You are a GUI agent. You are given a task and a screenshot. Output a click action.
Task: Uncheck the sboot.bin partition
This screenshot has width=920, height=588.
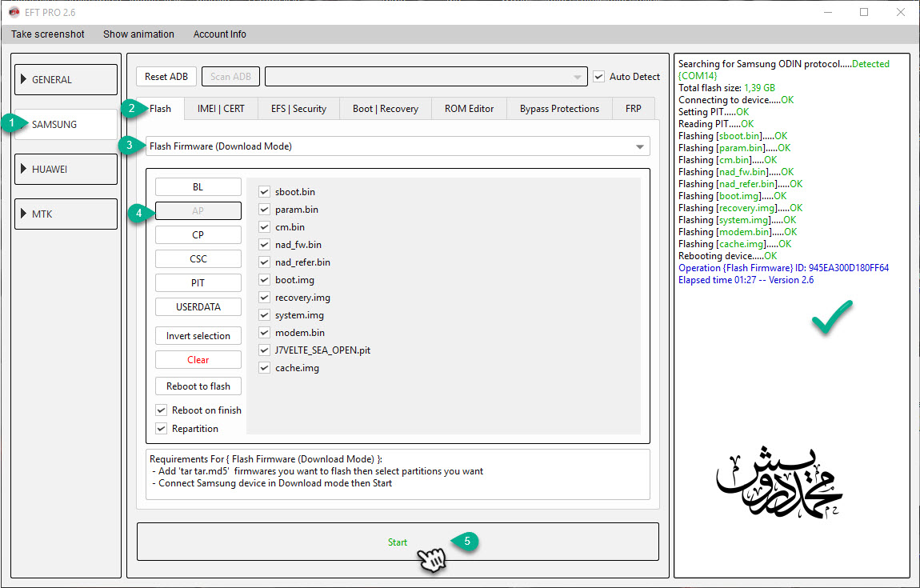point(264,192)
